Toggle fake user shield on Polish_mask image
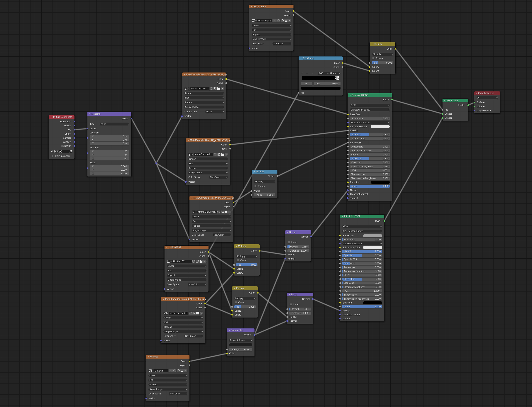This screenshot has height=407, width=532. pyautogui.click(x=278, y=21)
